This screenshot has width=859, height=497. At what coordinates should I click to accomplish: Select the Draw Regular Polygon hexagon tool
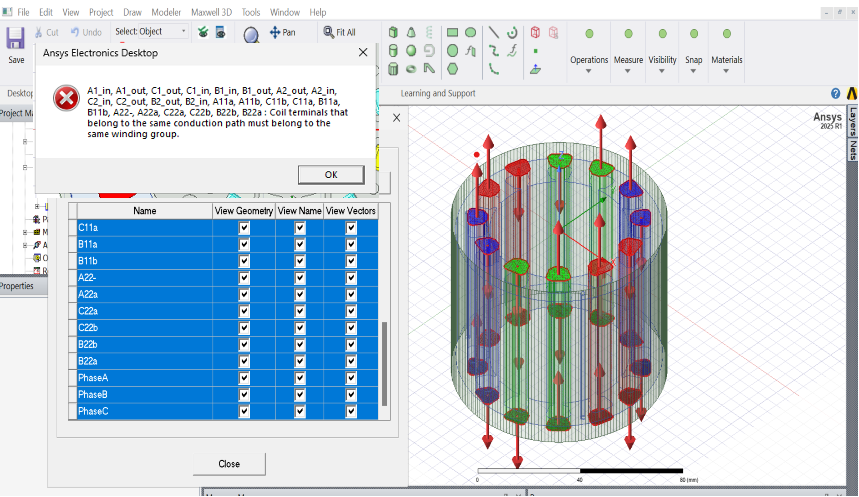(452, 69)
